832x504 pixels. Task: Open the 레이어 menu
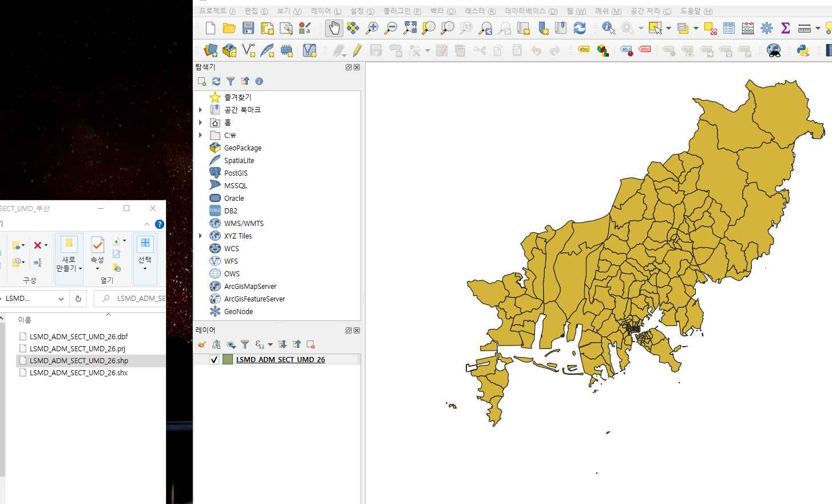pos(326,11)
